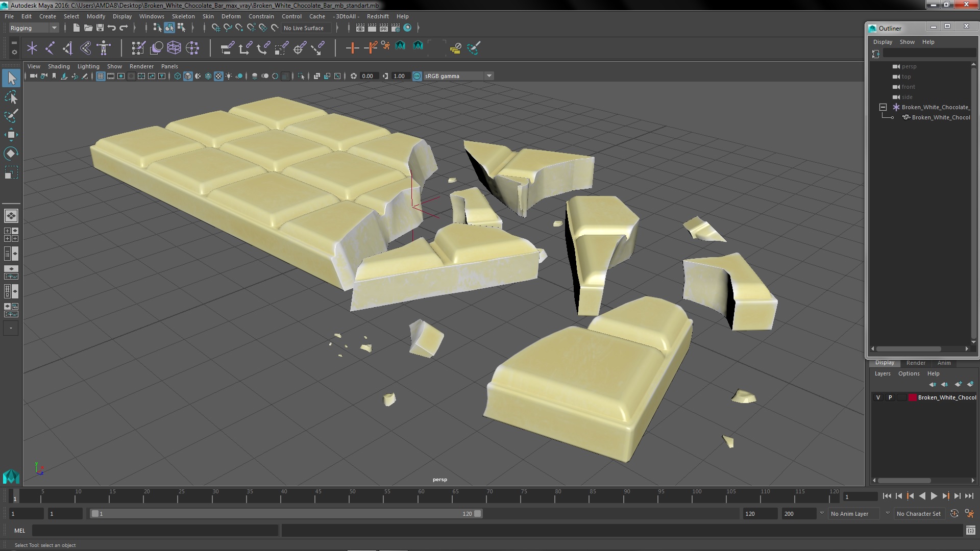
Task: Create a new scene with toolbar icon
Action: coord(76,28)
